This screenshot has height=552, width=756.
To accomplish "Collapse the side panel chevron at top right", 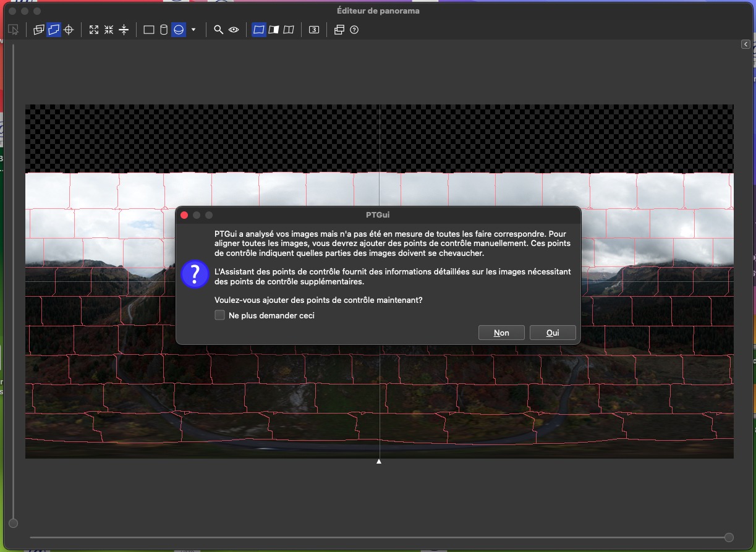I will [x=746, y=45].
